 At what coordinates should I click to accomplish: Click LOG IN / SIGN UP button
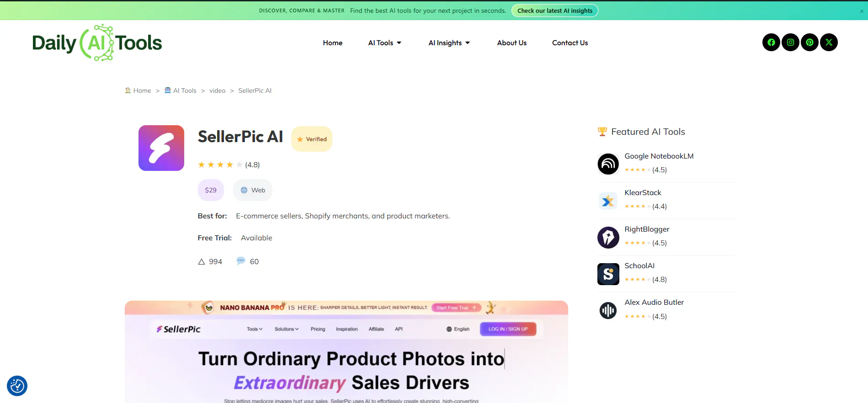(508, 329)
